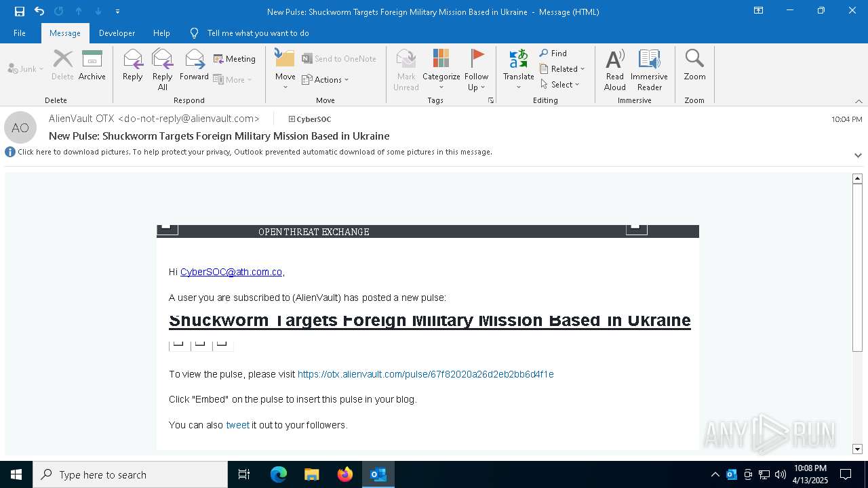Click the Save icon in quick access toolbar
868x488 pixels.
pos(20,12)
